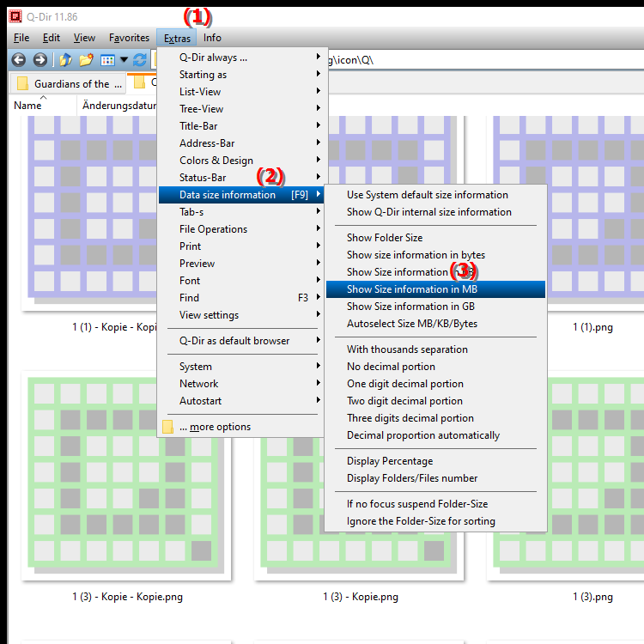Expand File Operations submenu
This screenshot has height=644, width=644.
(241, 229)
